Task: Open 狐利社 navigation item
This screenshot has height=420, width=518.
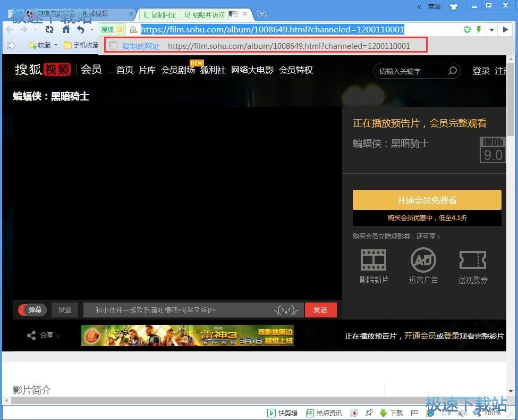Action: coord(213,70)
